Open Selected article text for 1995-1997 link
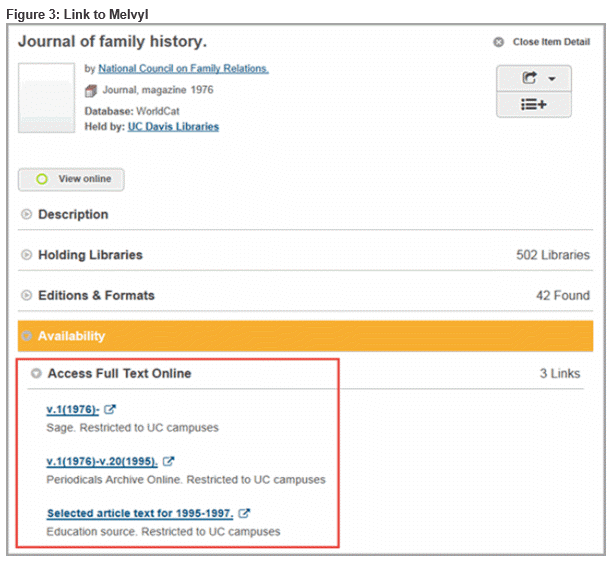The image size is (614, 561). (x=140, y=513)
